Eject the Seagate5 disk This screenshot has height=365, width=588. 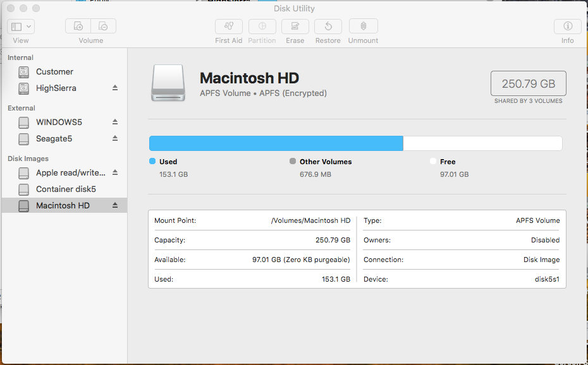115,138
